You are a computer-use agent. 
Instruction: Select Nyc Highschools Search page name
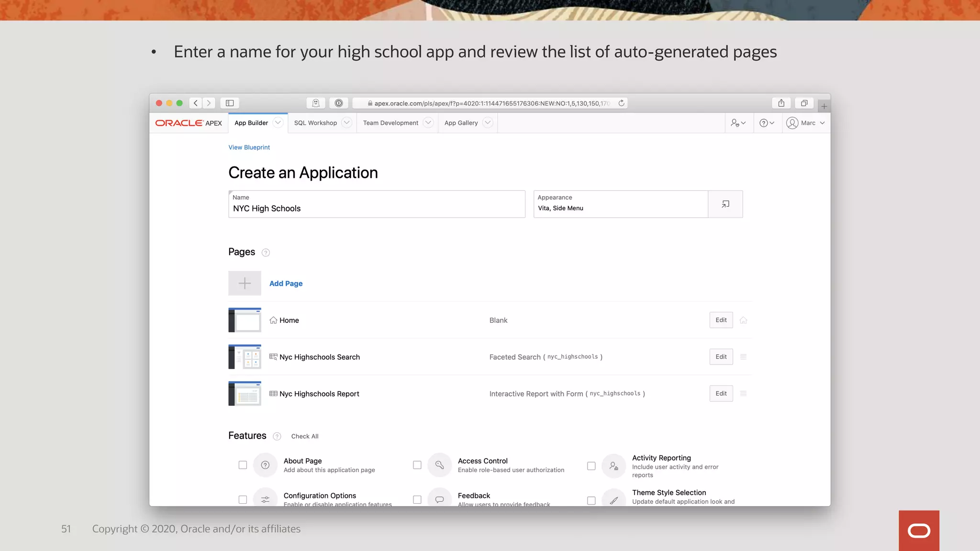pyautogui.click(x=320, y=357)
